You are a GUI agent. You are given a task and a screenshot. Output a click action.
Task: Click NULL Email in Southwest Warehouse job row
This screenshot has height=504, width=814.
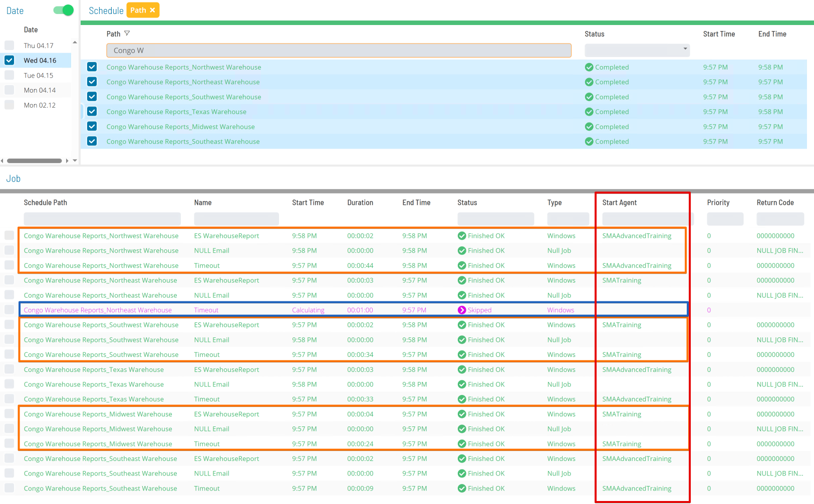click(x=211, y=340)
